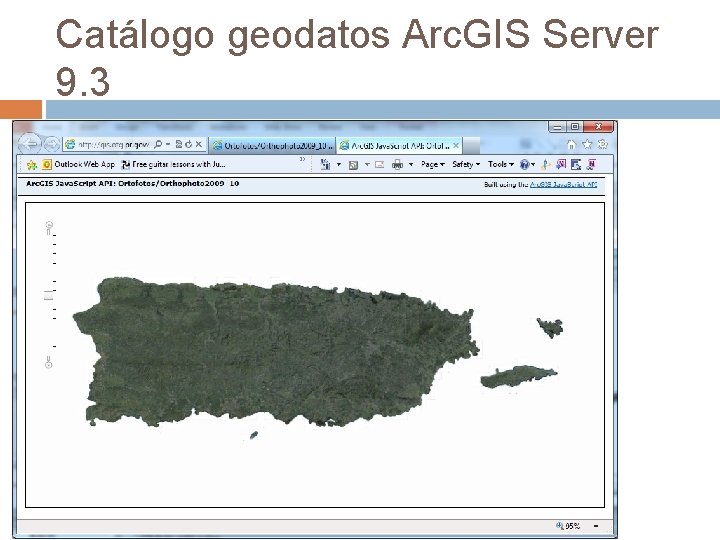720x540 pixels.
Task: Go forward with the browser Forward arrow
Action: click(51, 145)
